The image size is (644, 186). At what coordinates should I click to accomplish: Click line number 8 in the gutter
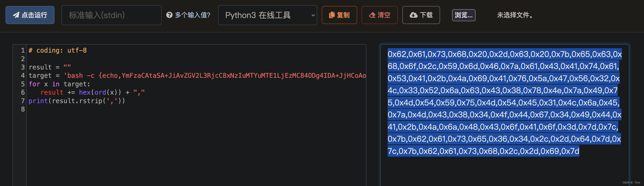[x=23, y=109]
